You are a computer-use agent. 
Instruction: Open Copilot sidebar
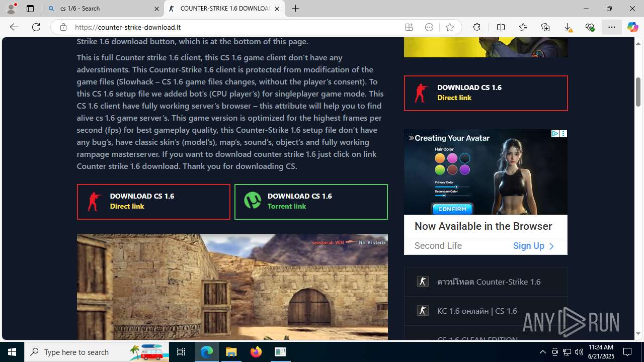click(x=633, y=27)
